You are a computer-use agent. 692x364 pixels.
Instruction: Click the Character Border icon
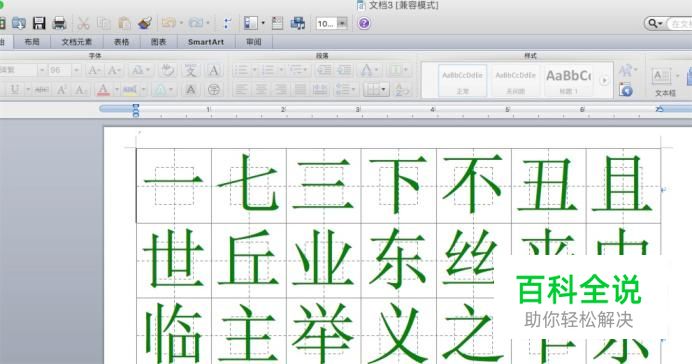click(214, 70)
